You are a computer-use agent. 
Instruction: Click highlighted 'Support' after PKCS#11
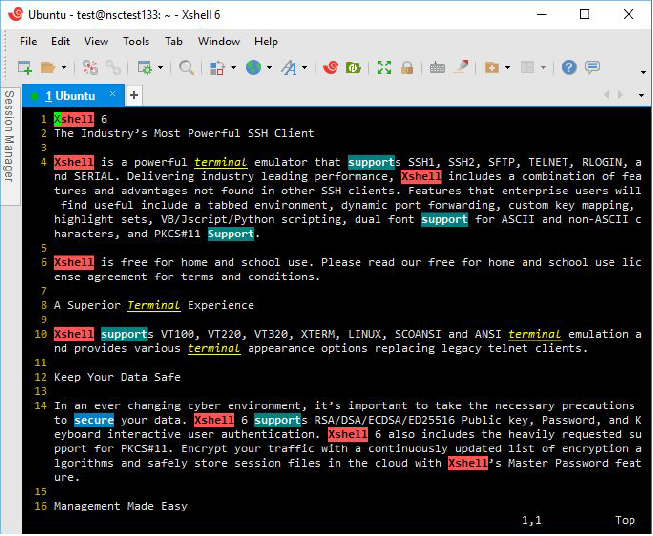click(231, 234)
